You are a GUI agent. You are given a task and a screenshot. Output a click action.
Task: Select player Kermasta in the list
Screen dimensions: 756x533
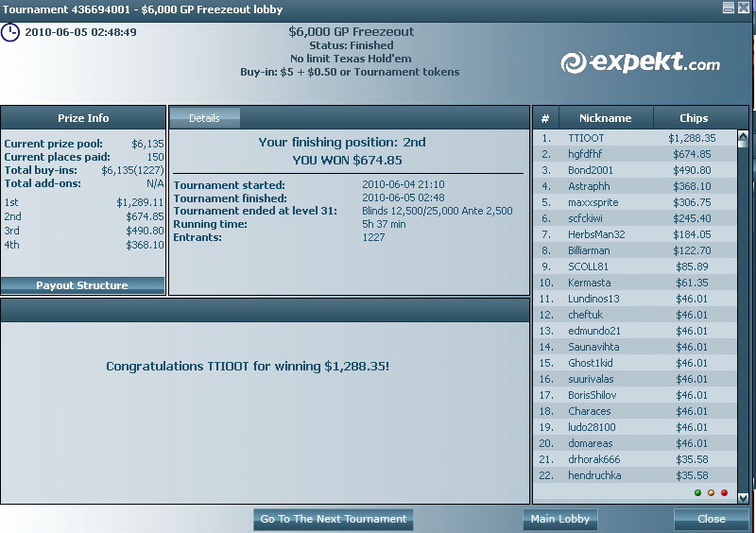coord(635,283)
